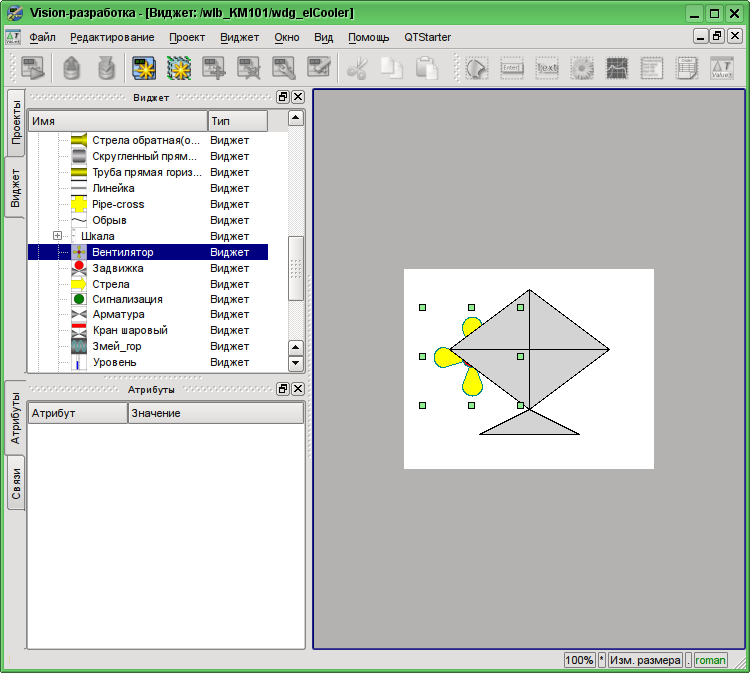
Task: Select the Задвижка widget in tree
Action: pyautogui.click(x=117, y=268)
